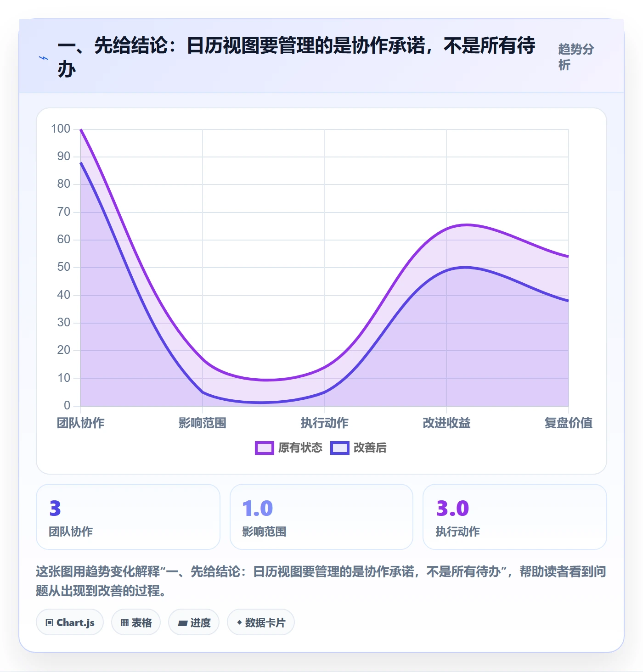Screen dimensions: 643x672
Task: Click the 影响范围 x-axis label on the chart
Action: (203, 423)
